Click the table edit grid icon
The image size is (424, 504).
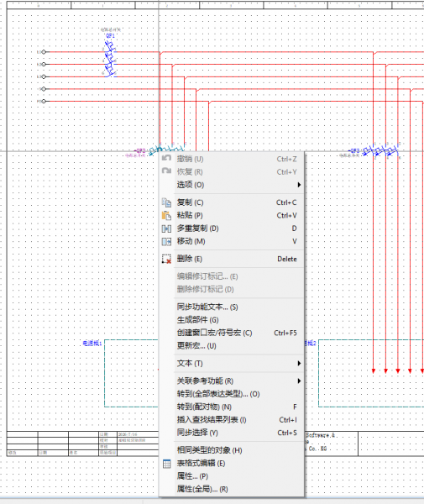tap(167, 464)
